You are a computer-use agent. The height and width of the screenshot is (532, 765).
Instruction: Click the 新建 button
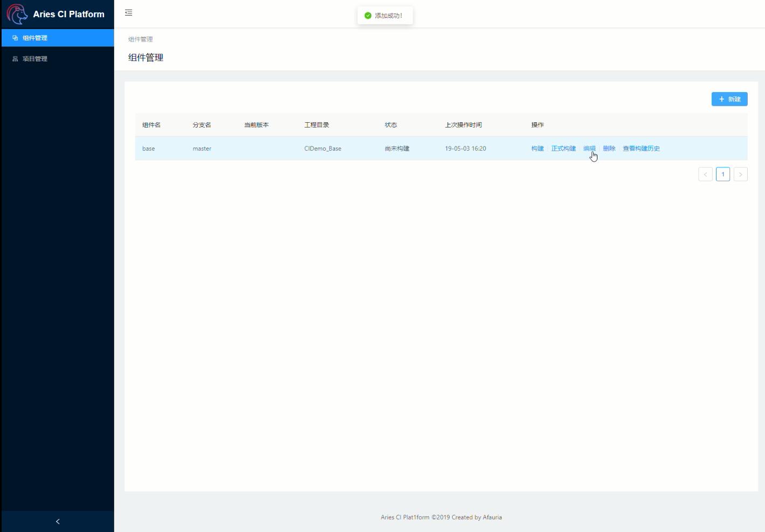point(729,99)
